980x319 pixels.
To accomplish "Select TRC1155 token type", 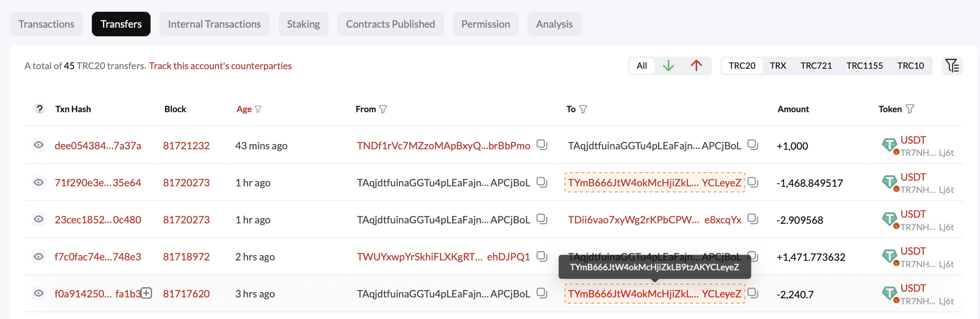I will point(865,66).
